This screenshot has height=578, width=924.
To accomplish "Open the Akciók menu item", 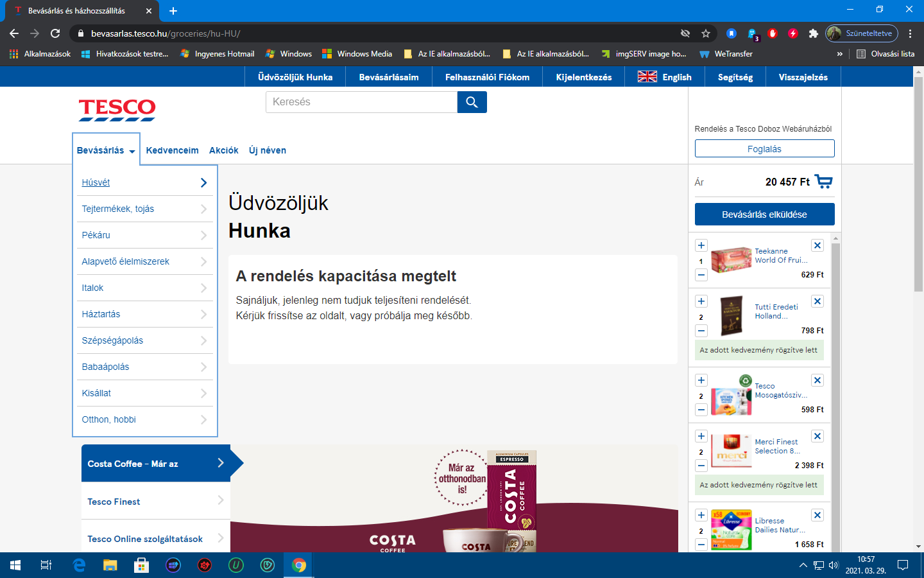I will (223, 150).
